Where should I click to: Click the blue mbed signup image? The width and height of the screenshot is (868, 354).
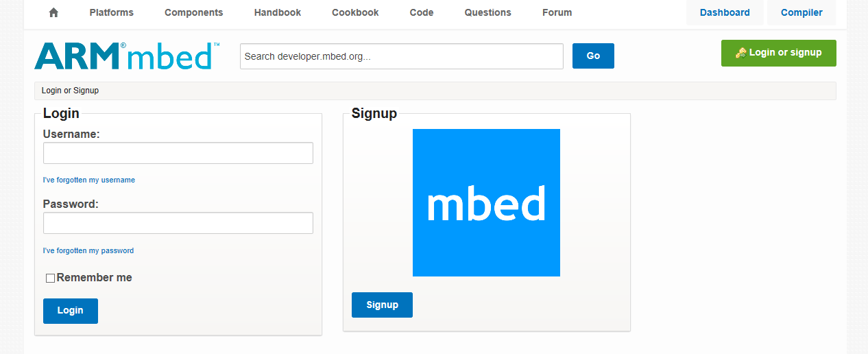click(x=486, y=202)
